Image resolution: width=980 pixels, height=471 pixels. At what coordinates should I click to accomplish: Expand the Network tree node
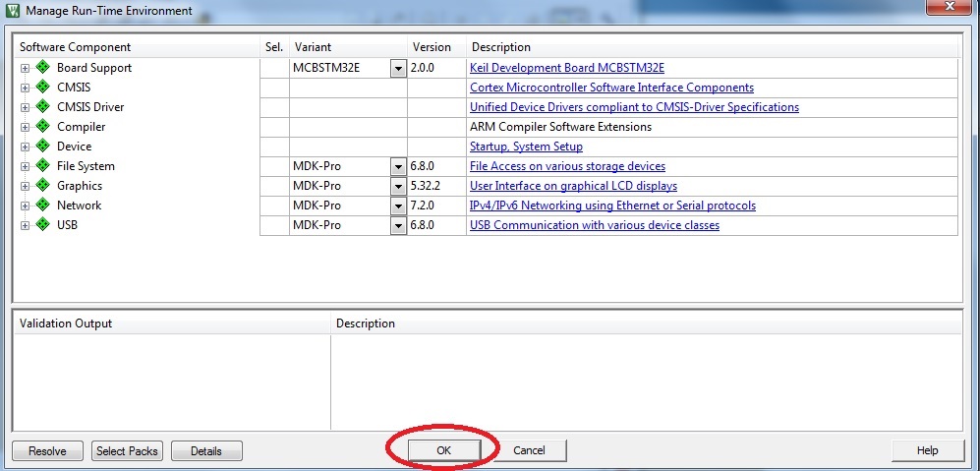(x=25, y=206)
